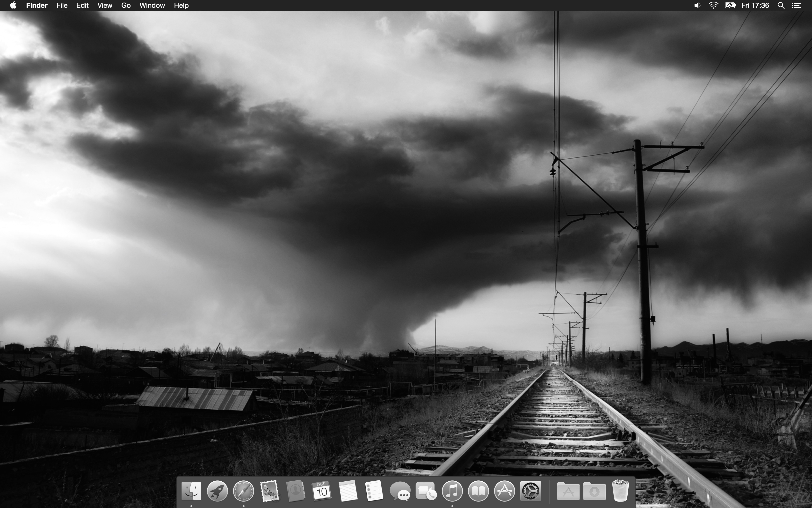Image resolution: width=812 pixels, height=508 pixels.
Task: Open the Help menu
Action: 181,5
